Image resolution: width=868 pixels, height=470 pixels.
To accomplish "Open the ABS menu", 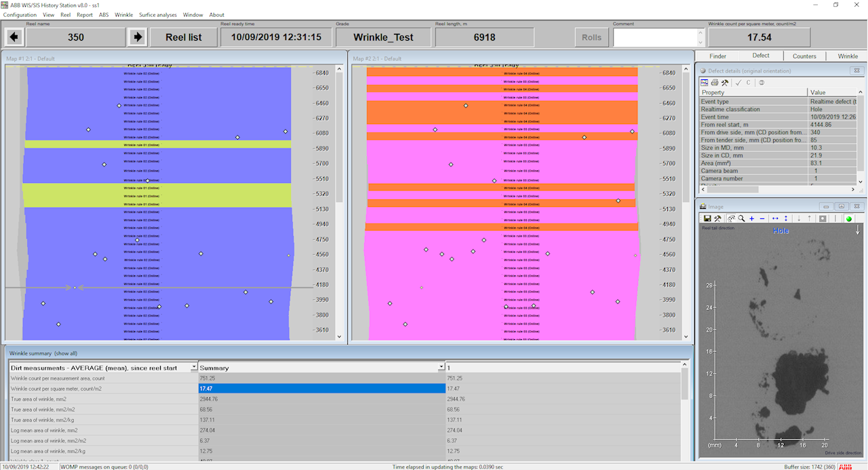I will [104, 14].
